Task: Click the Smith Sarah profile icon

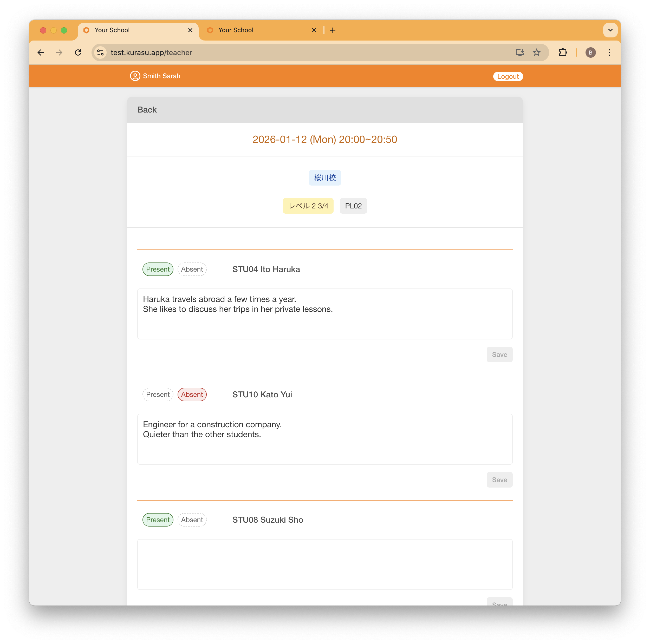Action: tap(135, 76)
